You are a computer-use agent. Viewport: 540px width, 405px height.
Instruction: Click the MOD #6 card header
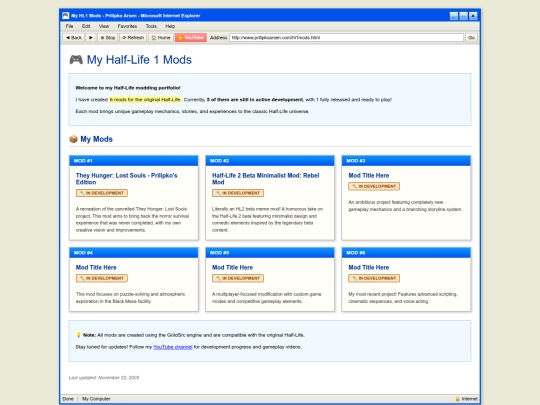point(406,253)
